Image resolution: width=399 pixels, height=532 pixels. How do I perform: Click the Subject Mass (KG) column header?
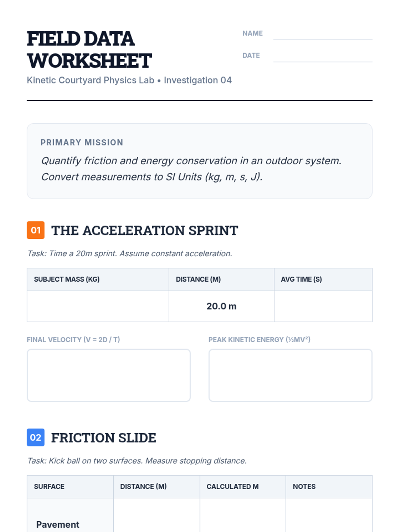[67, 279]
